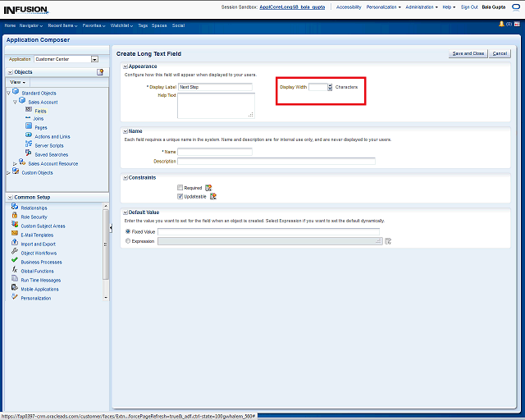This screenshot has height=420, width=525.
Task: Open Server Scripts icon
Action: (x=29, y=144)
